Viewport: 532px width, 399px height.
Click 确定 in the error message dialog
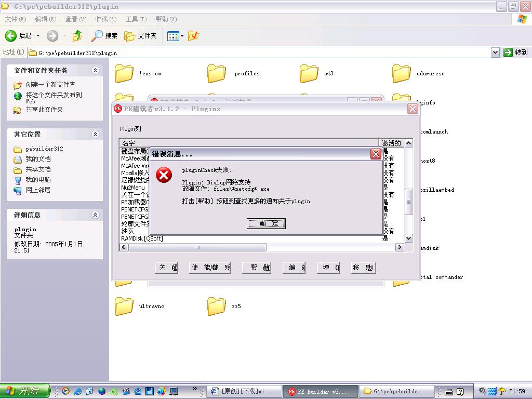266,223
